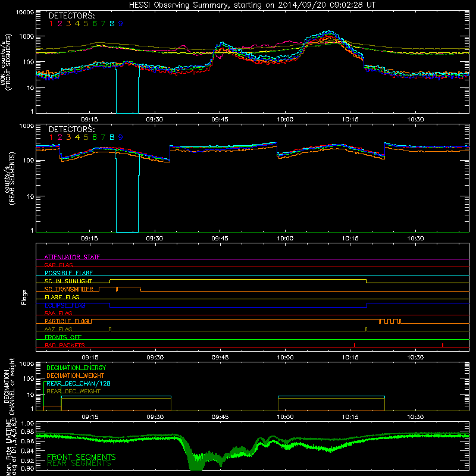Screen dimensions: 476x476
Task: Click the REAR_DEC_WEIGHT legend entry
Action: point(73,392)
